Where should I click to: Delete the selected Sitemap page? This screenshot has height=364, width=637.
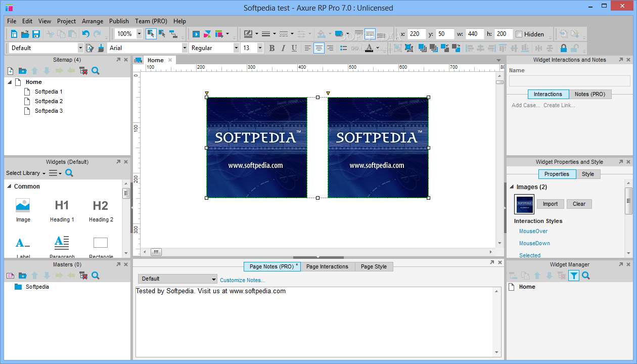[x=83, y=71]
